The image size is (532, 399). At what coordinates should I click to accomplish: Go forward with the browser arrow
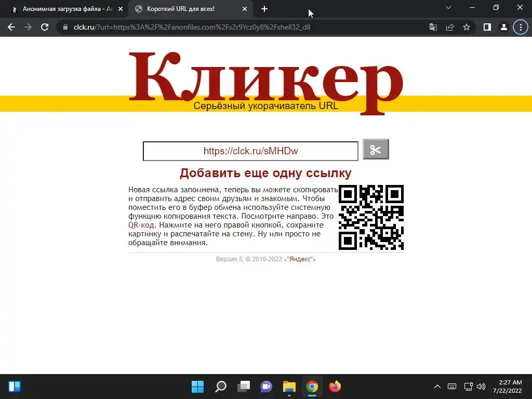(28, 27)
